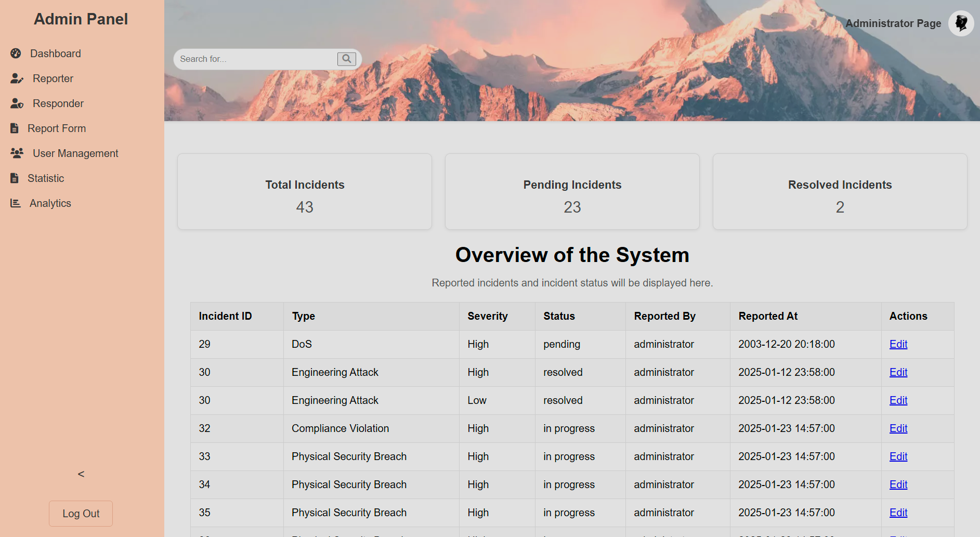Click the magnifier search button

[x=346, y=59]
